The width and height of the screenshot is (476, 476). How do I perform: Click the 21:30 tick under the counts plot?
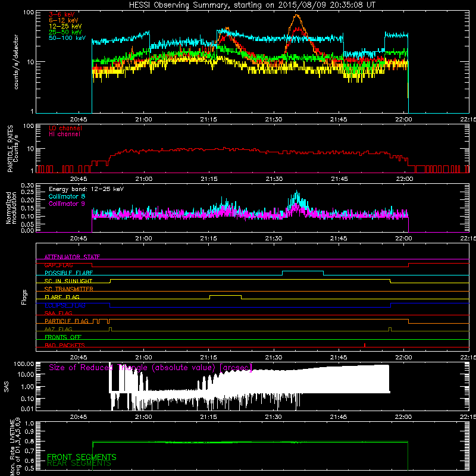point(274,120)
